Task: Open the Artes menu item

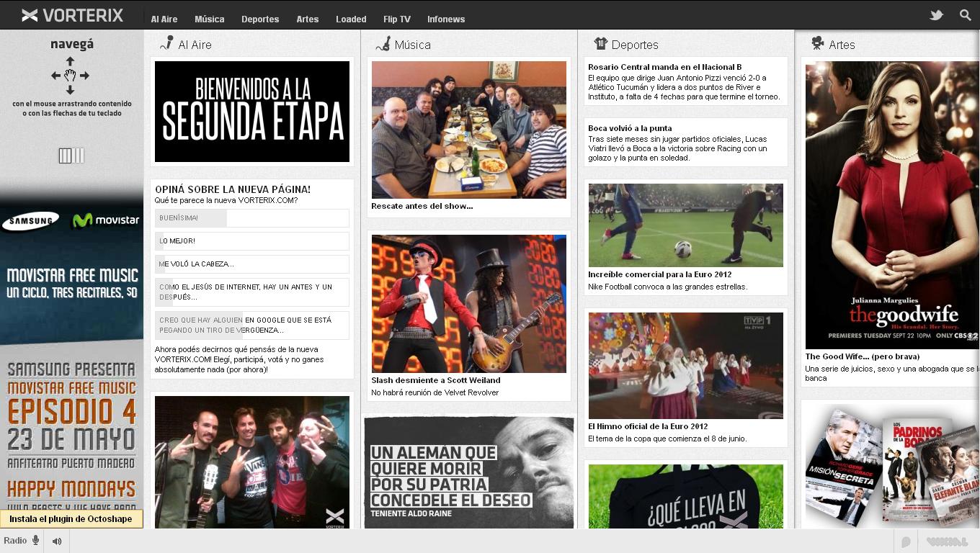Action: (x=308, y=19)
